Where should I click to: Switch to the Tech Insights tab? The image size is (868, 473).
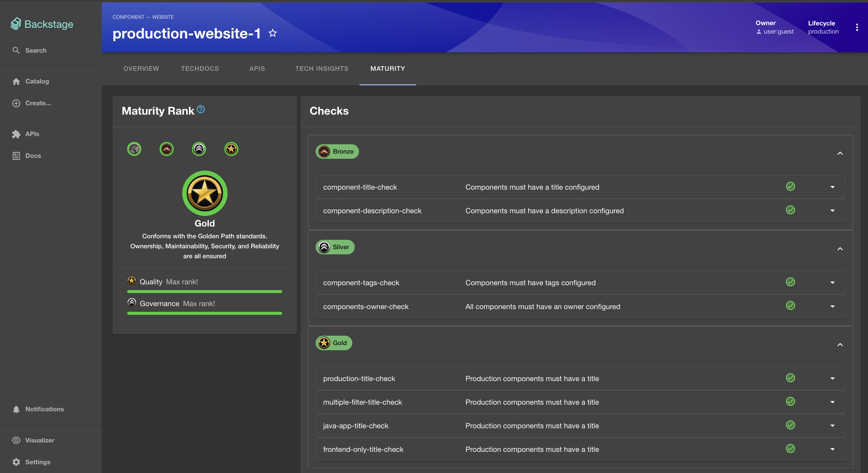321,68
